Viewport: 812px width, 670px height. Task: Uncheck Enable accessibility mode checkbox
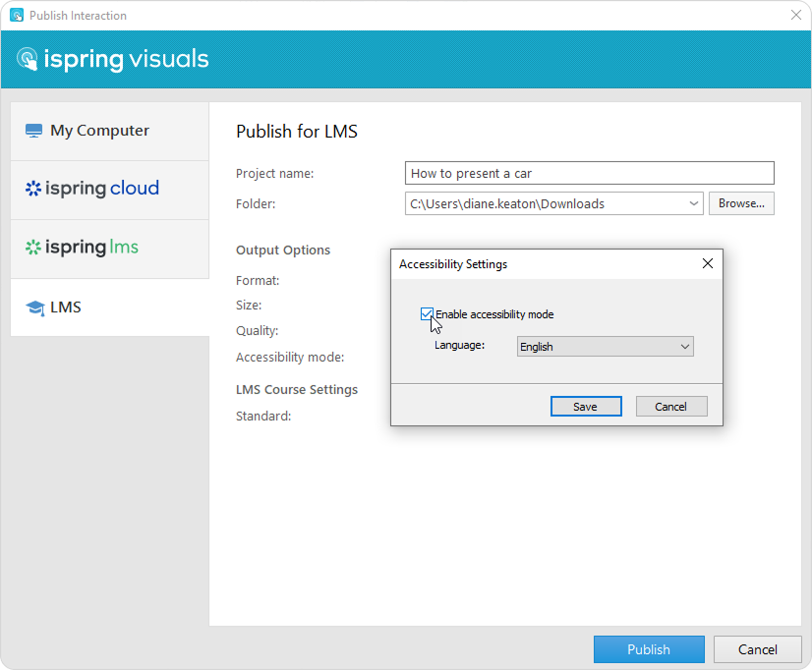click(x=427, y=314)
